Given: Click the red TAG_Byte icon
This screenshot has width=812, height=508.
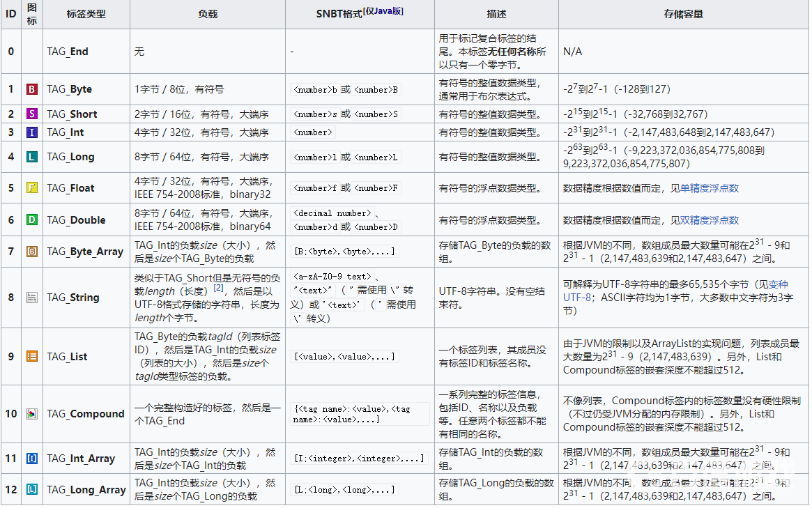Looking at the screenshot, I should (x=32, y=89).
